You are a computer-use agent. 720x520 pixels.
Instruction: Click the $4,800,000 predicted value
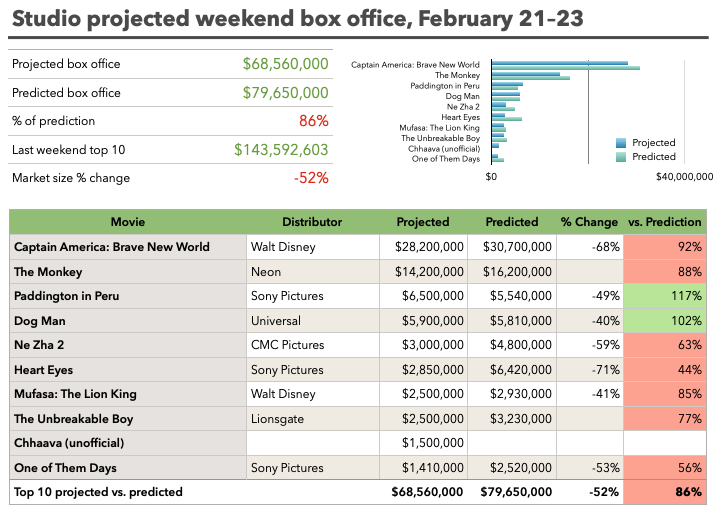(x=521, y=345)
